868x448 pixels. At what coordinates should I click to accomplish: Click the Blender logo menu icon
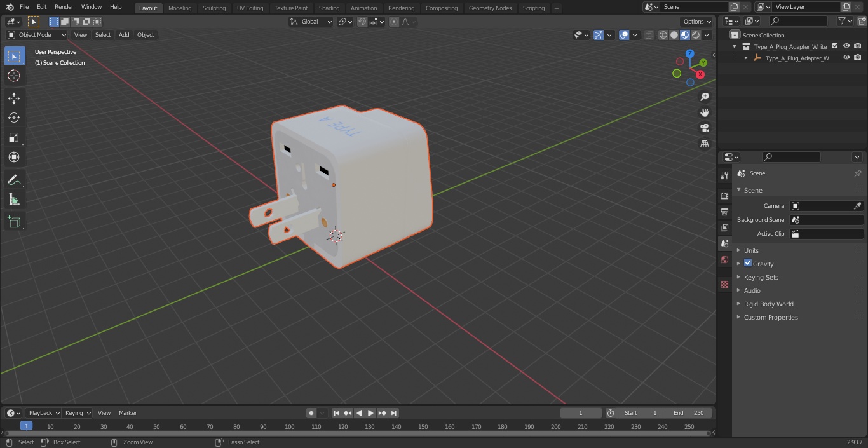10,7
